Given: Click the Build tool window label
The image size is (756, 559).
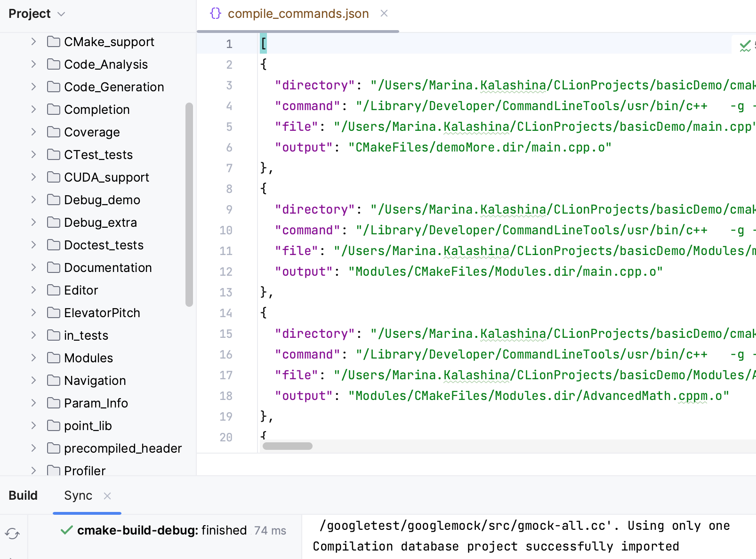Looking at the screenshot, I should click(23, 495).
